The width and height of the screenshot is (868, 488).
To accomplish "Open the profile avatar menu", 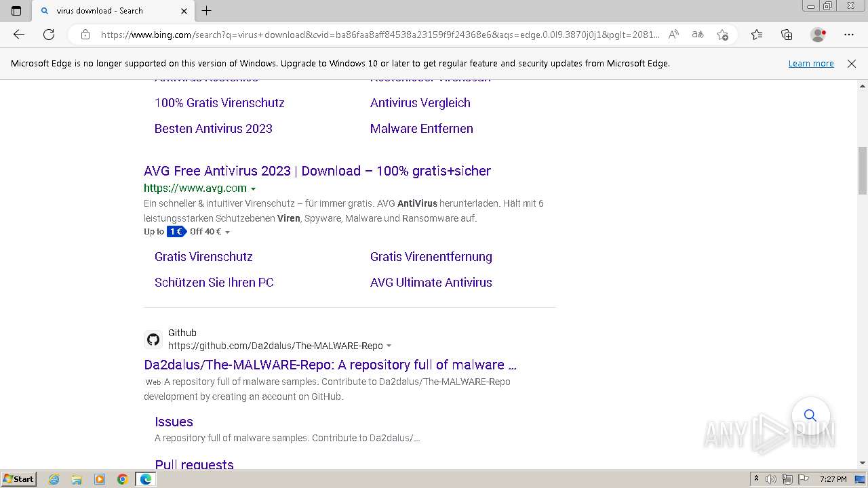I will click(818, 35).
